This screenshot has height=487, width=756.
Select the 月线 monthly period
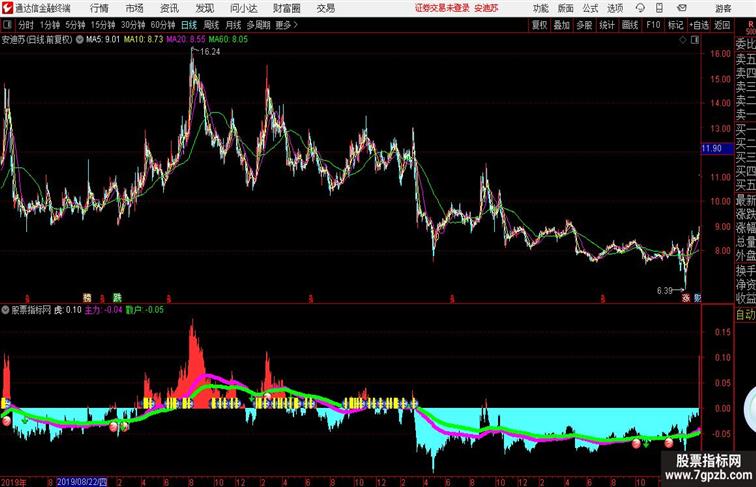tap(233, 25)
